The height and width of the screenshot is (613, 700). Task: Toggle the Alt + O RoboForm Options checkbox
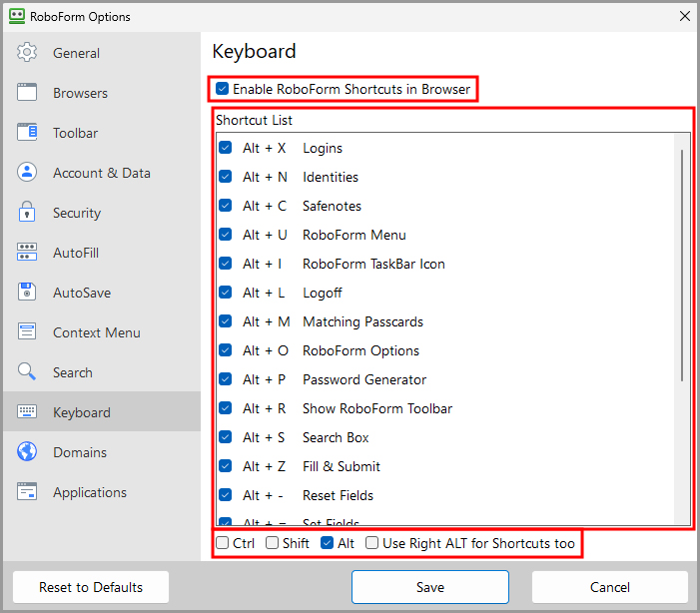tap(225, 350)
